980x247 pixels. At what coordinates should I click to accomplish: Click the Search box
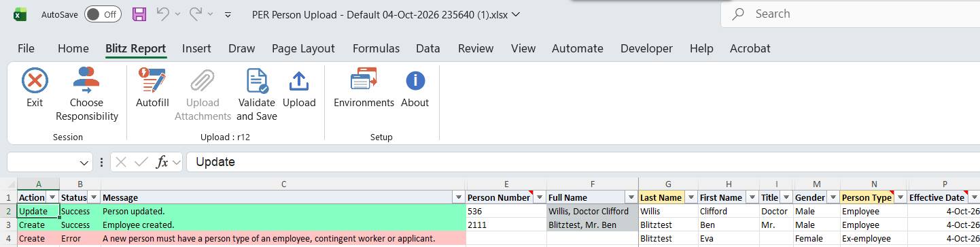point(850,14)
